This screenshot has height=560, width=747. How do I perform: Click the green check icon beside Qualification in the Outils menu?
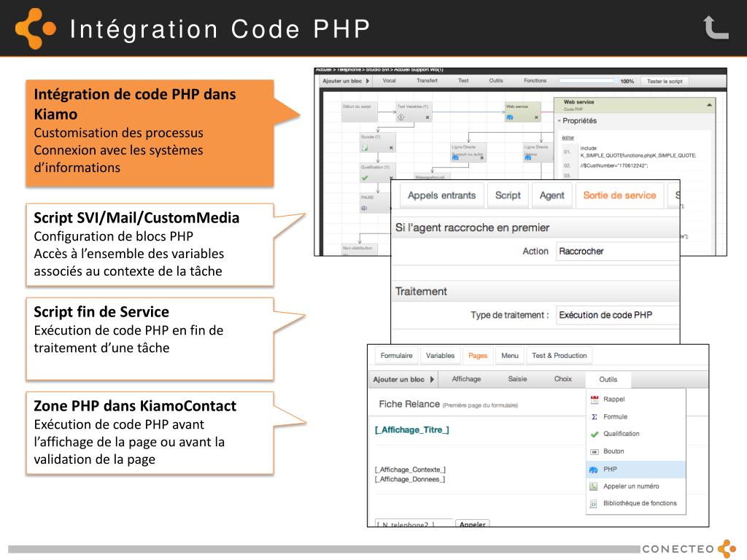pos(594,434)
